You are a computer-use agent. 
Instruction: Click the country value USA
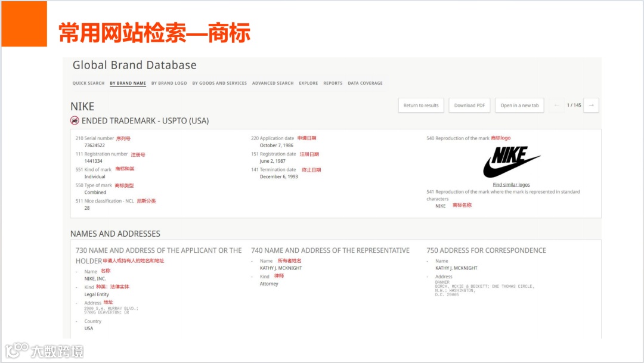(x=89, y=328)
